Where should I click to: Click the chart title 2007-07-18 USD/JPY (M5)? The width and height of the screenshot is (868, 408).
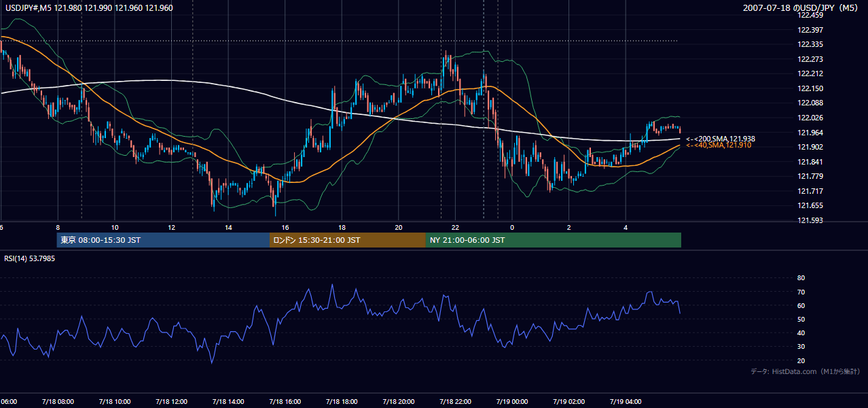801,8
